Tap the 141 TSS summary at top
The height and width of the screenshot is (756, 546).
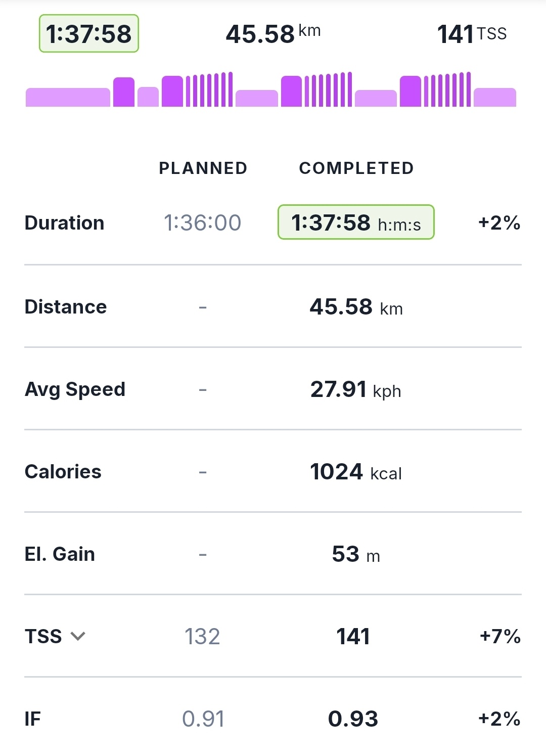471,34
